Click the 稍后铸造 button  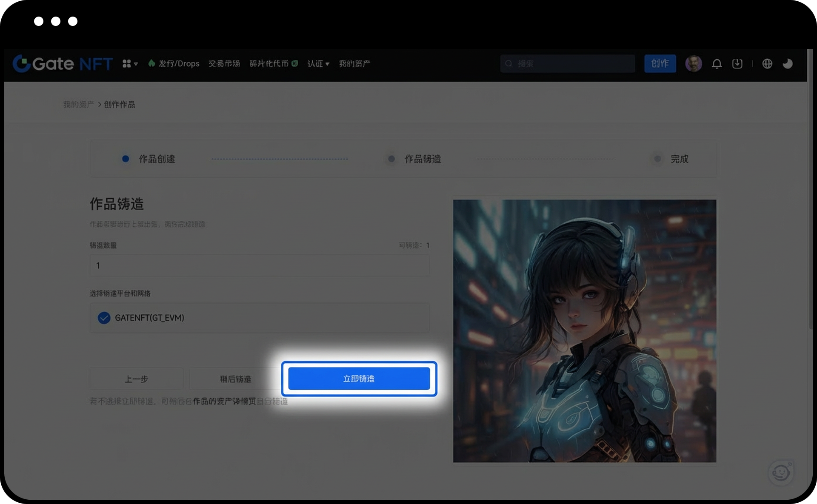(x=235, y=379)
